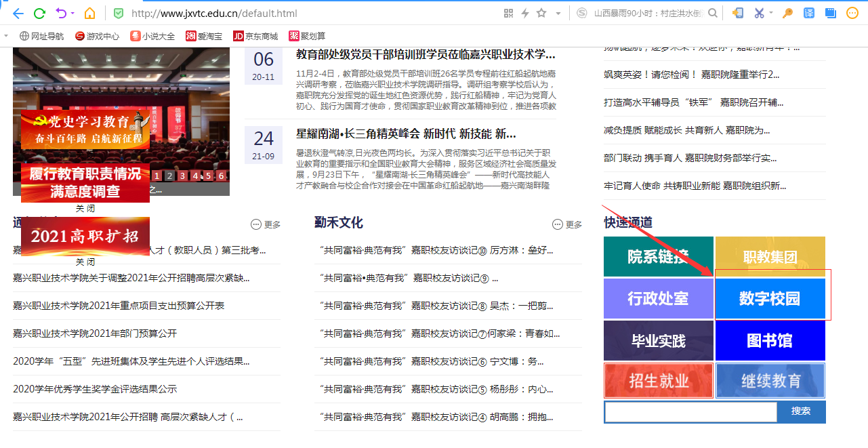The width and height of the screenshot is (868, 448).
Task: Click the scissors screenshot tool
Action: click(x=759, y=14)
